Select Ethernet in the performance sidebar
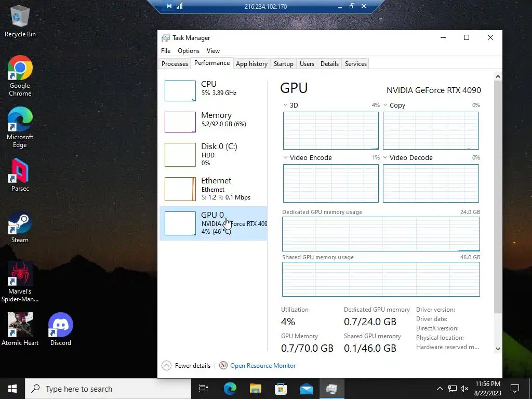This screenshot has width=532, height=399. click(x=214, y=189)
